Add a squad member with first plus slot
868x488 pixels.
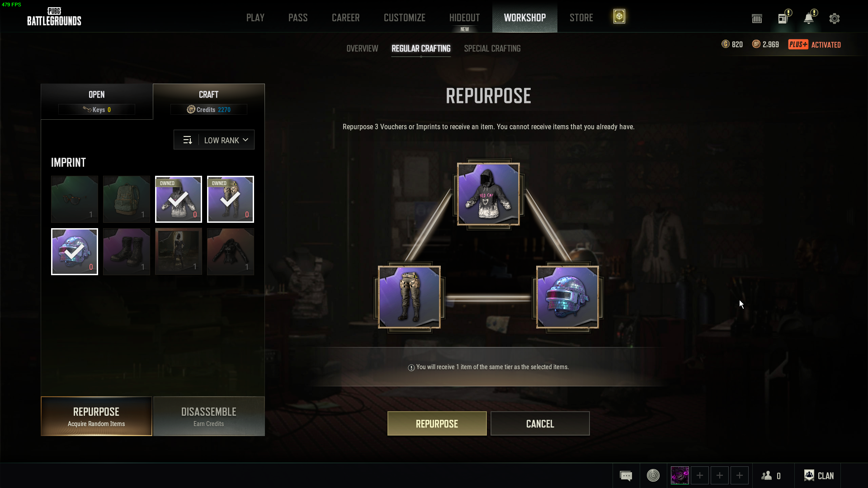pyautogui.click(x=700, y=475)
